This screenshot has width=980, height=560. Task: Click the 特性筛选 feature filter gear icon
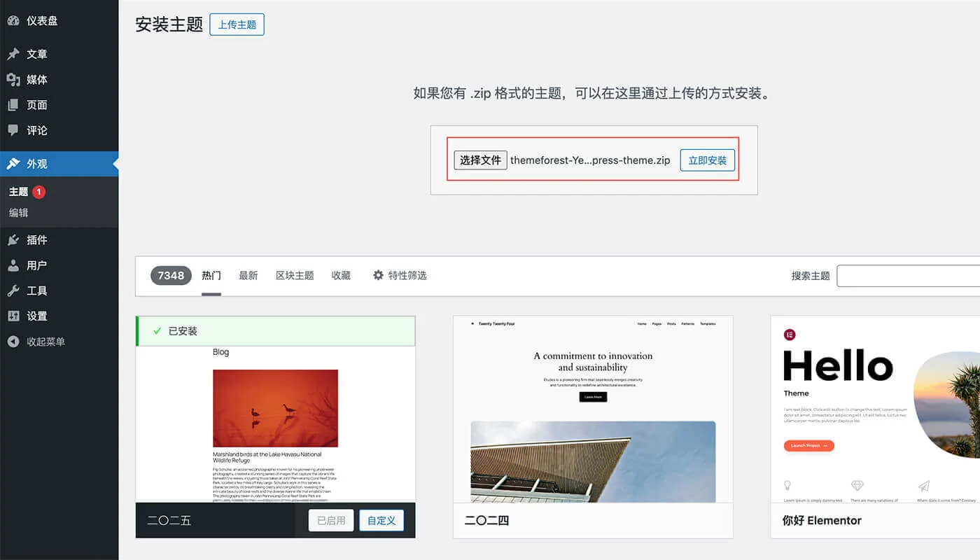(377, 275)
